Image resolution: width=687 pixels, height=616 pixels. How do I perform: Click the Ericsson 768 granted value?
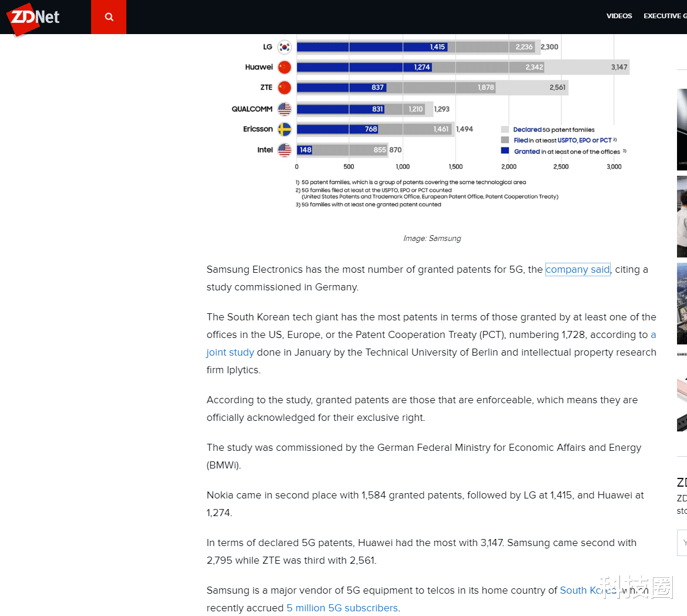point(371,129)
